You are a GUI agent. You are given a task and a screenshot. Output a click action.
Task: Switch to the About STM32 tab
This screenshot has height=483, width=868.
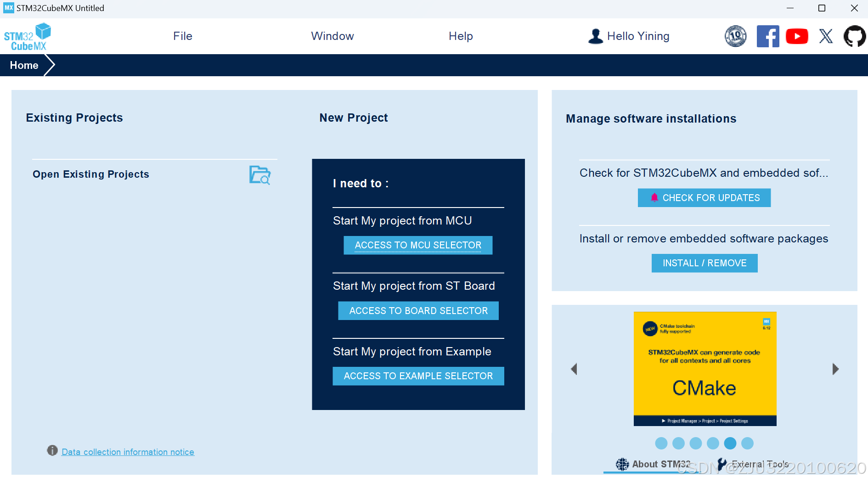tap(653, 464)
